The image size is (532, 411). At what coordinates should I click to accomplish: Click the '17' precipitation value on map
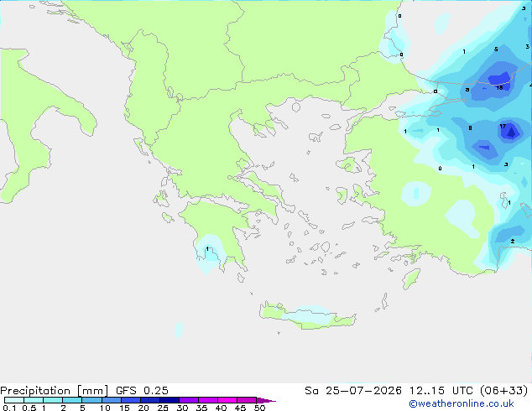pyautogui.click(x=503, y=126)
